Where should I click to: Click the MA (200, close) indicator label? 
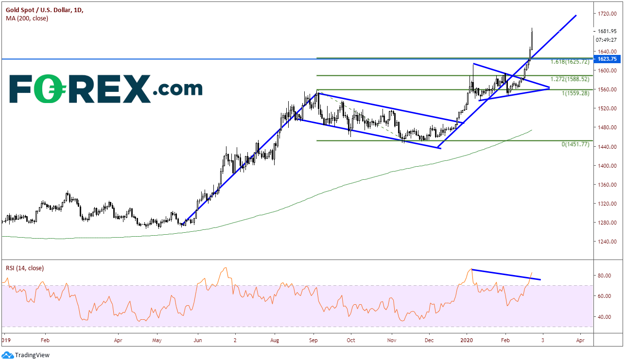coord(27,18)
